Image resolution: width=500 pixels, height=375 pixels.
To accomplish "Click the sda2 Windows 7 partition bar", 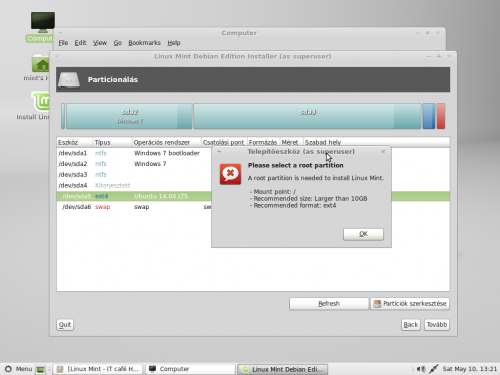I will click(x=129, y=116).
